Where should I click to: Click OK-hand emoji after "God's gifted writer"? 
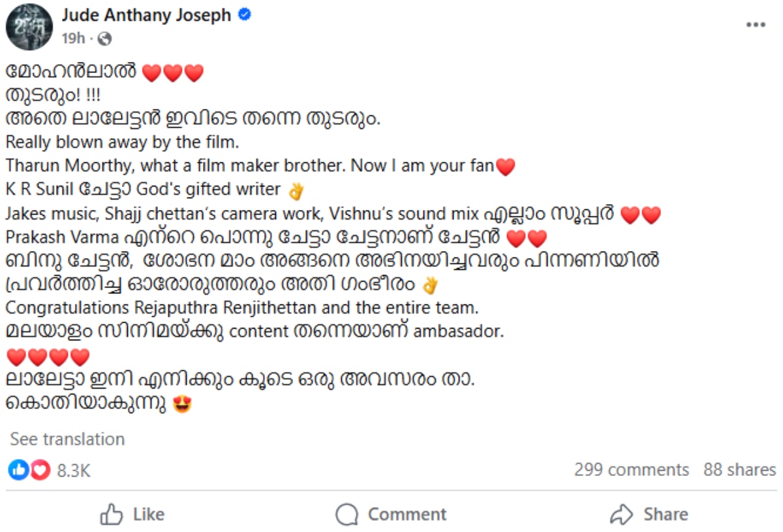[x=296, y=191]
